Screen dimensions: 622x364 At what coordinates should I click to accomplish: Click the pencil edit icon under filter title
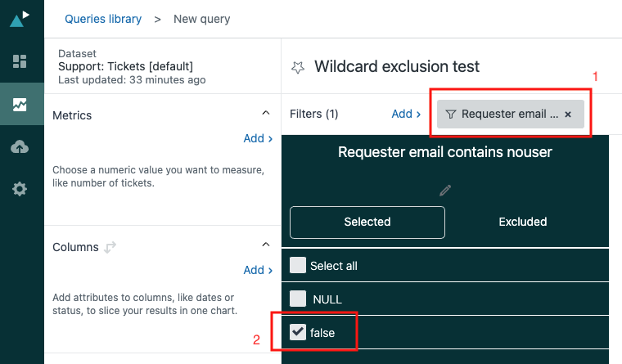(x=445, y=190)
